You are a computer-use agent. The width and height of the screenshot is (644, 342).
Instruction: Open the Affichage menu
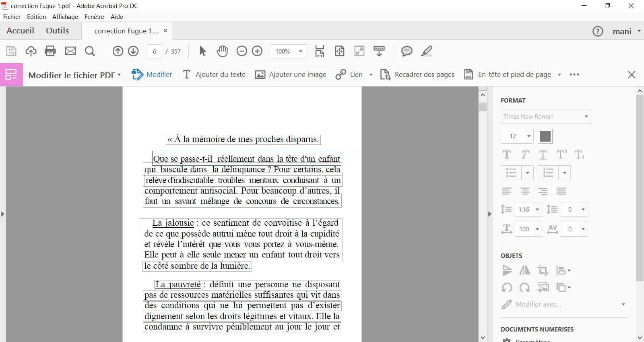coord(65,17)
